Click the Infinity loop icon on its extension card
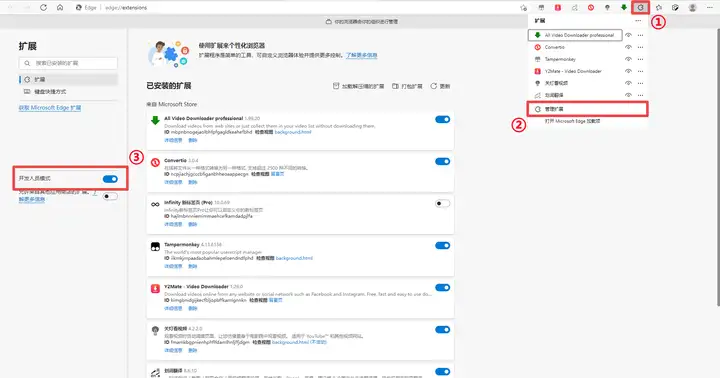The image size is (720, 378). (x=155, y=204)
